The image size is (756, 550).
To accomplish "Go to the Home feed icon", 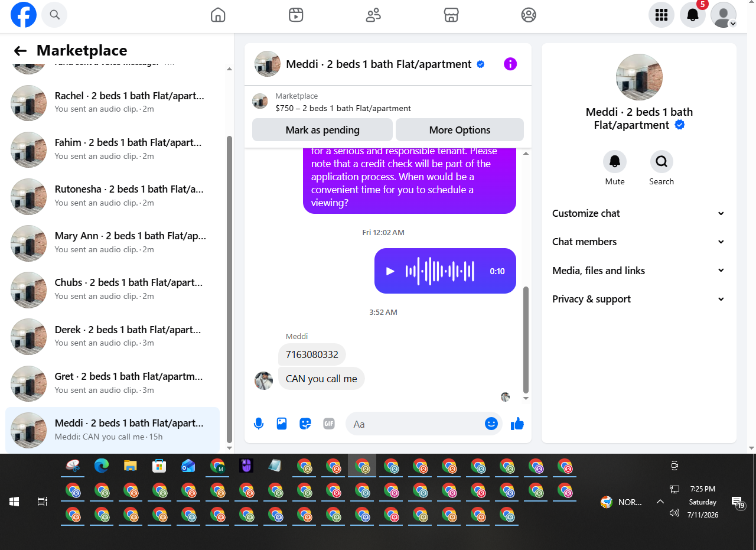I will (218, 15).
